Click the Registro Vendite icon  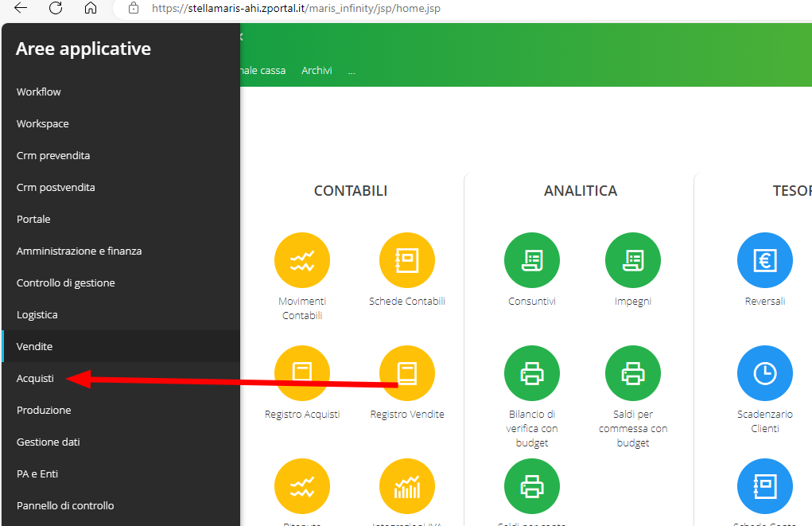pyautogui.click(x=406, y=373)
